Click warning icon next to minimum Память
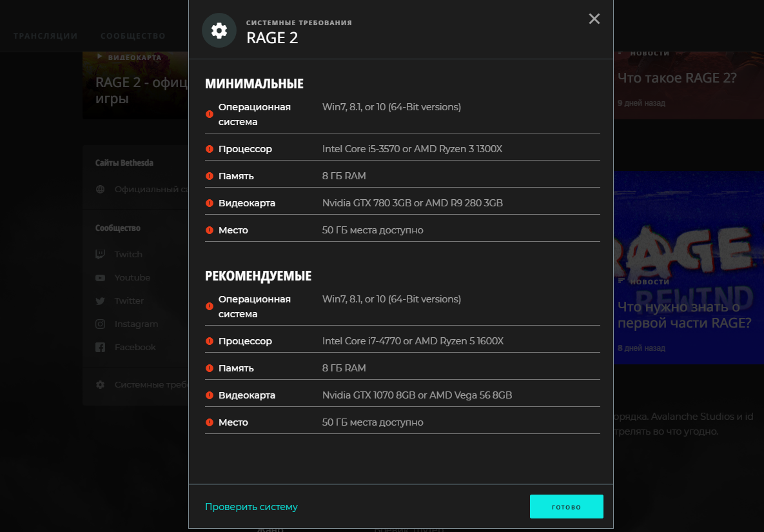The width and height of the screenshot is (764, 532). click(x=210, y=176)
